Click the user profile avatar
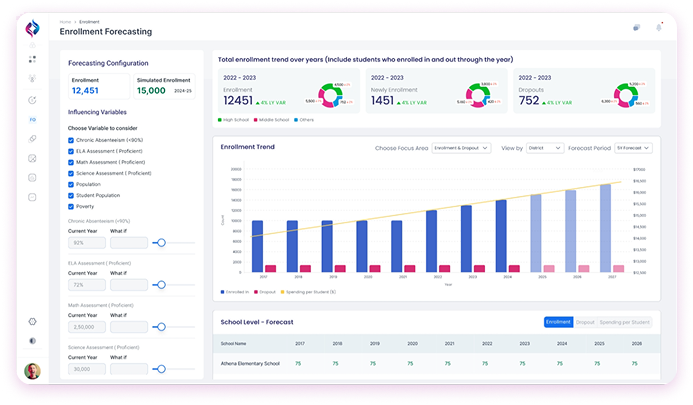The image size is (693, 405). click(32, 371)
